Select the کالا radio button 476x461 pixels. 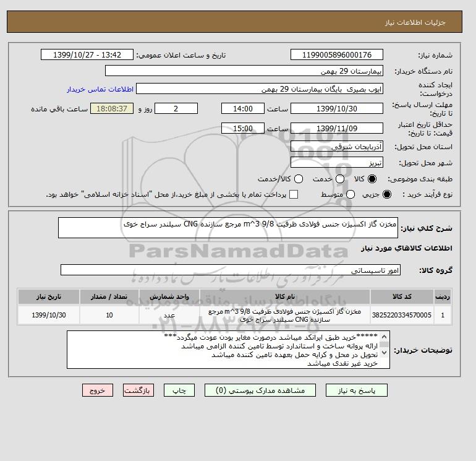(372, 179)
